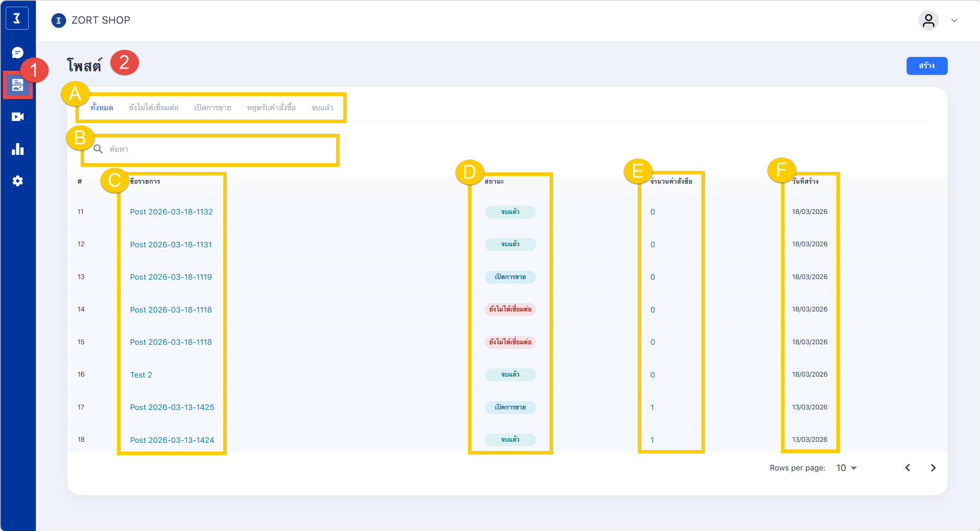Open the live video camera icon
The width and height of the screenshot is (980, 531).
tap(17, 117)
